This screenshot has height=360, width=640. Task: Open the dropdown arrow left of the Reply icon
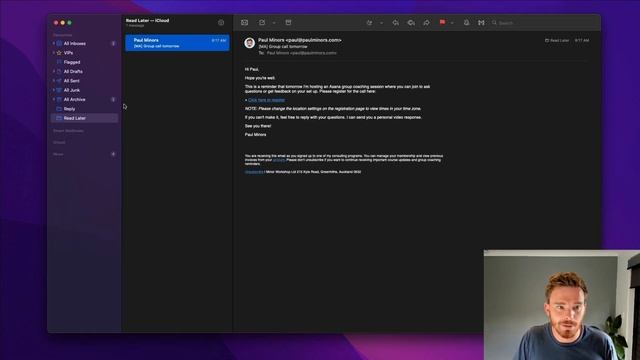click(382, 23)
